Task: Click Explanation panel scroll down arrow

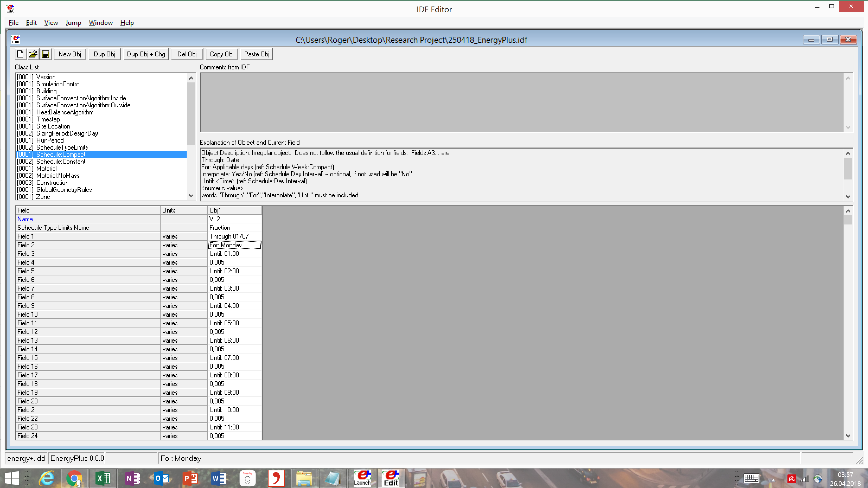Action: (x=848, y=197)
